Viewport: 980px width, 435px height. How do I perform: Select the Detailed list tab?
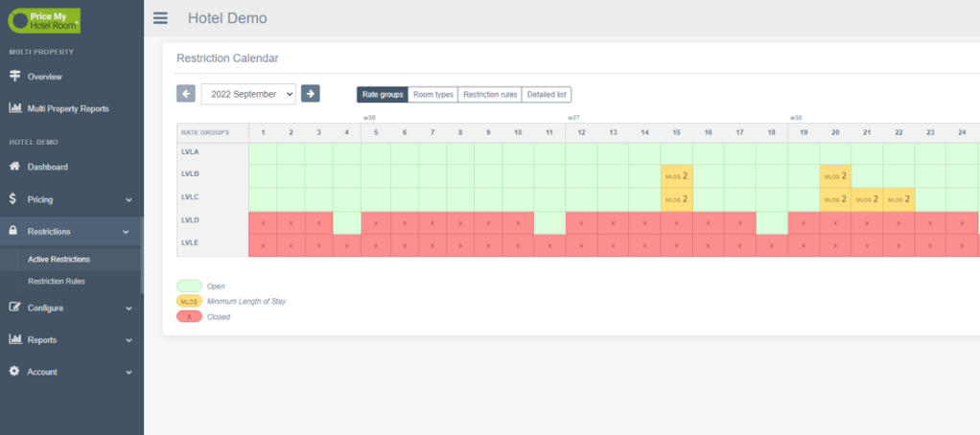547,94
